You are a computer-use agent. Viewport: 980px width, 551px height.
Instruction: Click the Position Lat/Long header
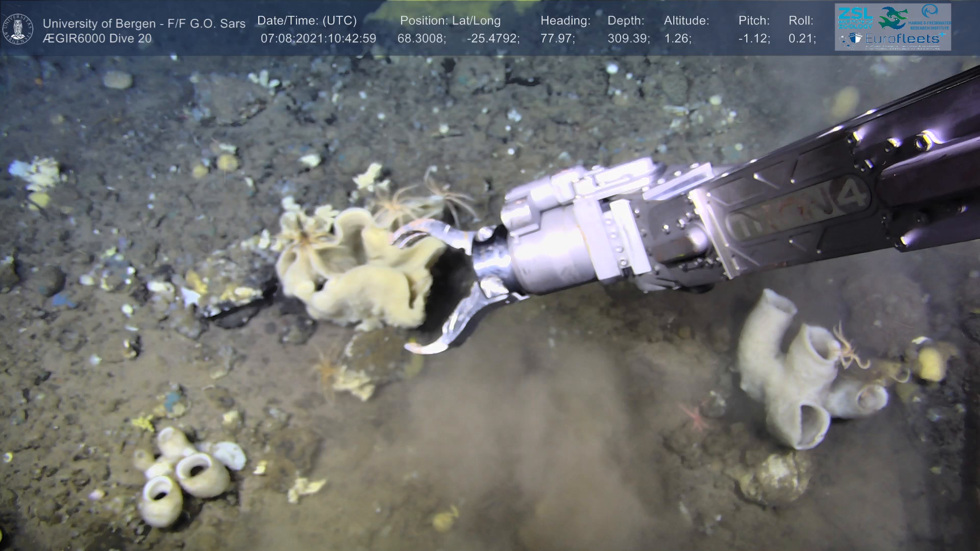pyautogui.click(x=450, y=21)
